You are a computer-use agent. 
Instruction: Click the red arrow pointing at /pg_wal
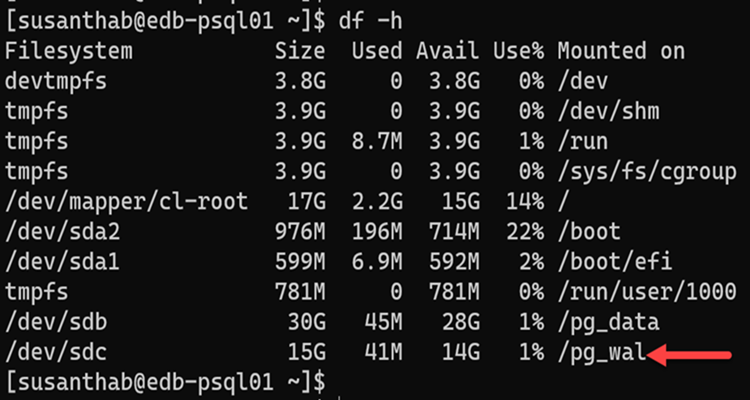689,355
